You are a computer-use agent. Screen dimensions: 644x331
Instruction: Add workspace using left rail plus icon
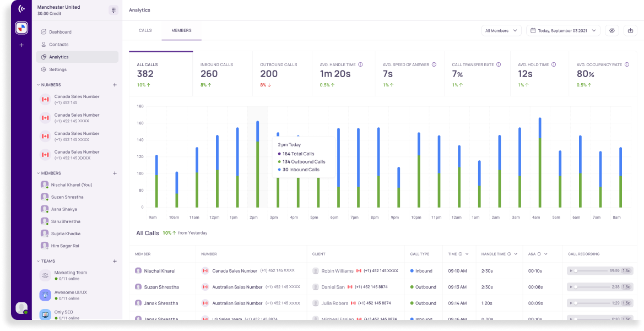click(x=21, y=45)
